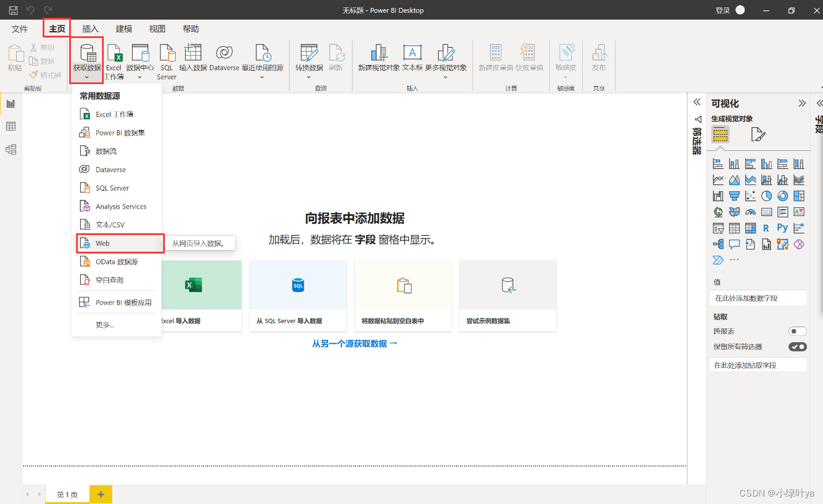Insert an R script visual
823x504 pixels.
click(767, 228)
